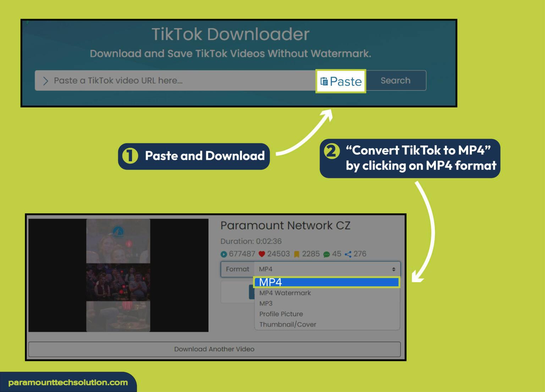Viewport: 545px width, 392px height.
Task: Click the comment icon near 45
Action: click(x=327, y=254)
